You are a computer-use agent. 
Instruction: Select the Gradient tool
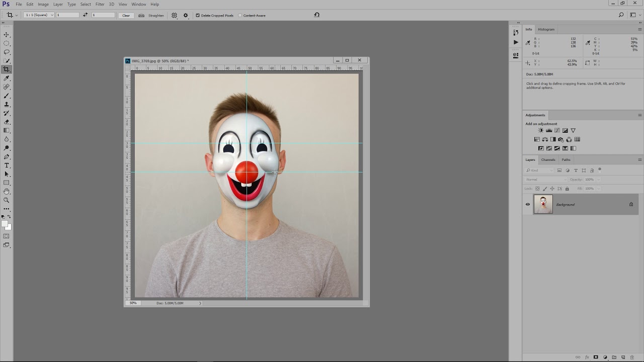(x=7, y=130)
